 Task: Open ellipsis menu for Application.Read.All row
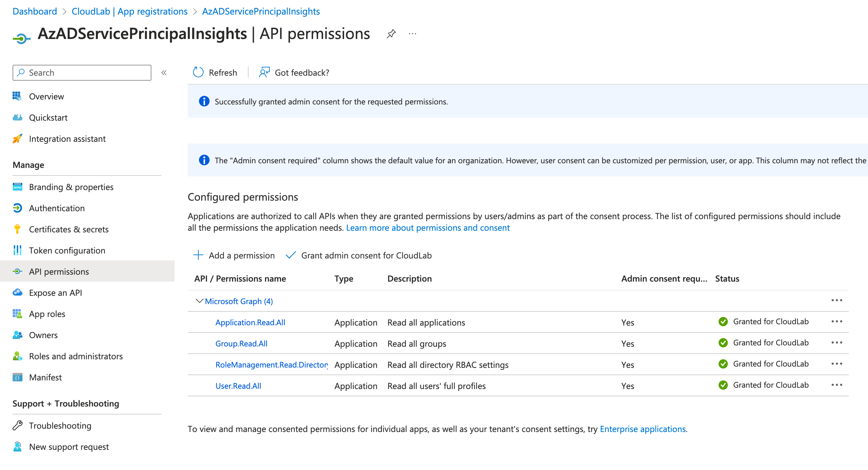[836, 321]
